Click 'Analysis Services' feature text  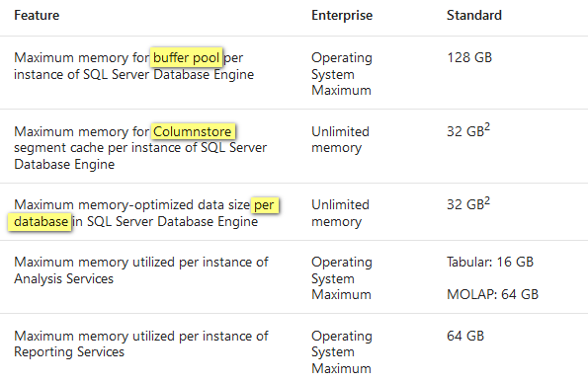coord(64,278)
